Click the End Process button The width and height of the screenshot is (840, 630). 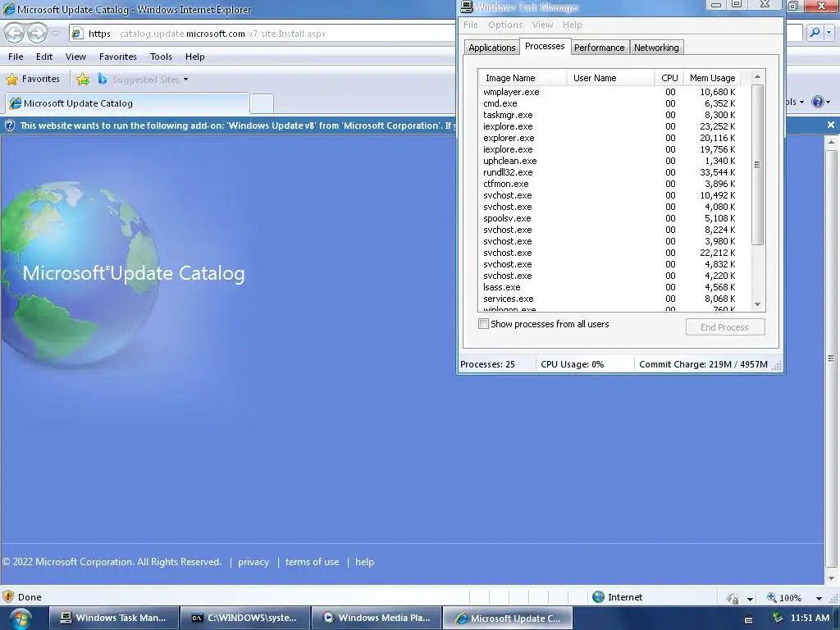725,326
